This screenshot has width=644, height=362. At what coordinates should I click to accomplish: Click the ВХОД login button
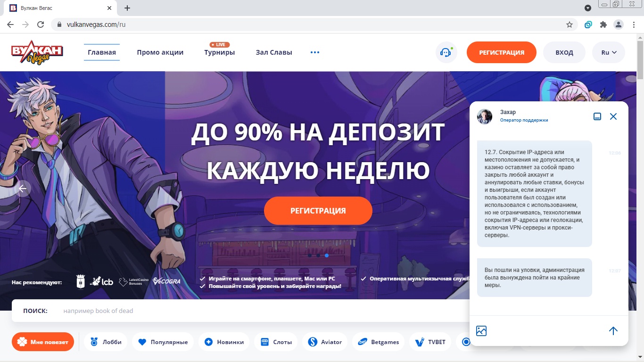pyautogui.click(x=564, y=52)
